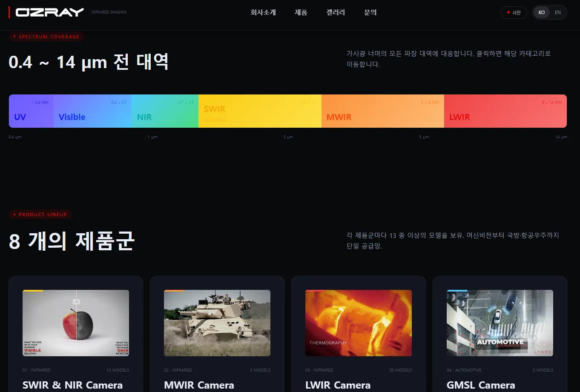Click the tank image on the MWIR card
The image size is (580, 392).
(217, 323)
